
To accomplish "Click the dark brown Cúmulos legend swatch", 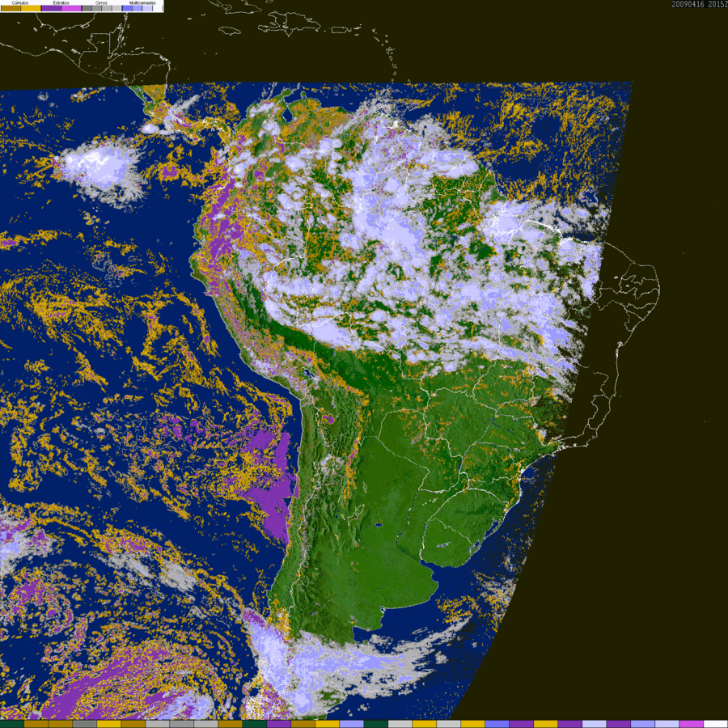I will click(x=11, y=8).
